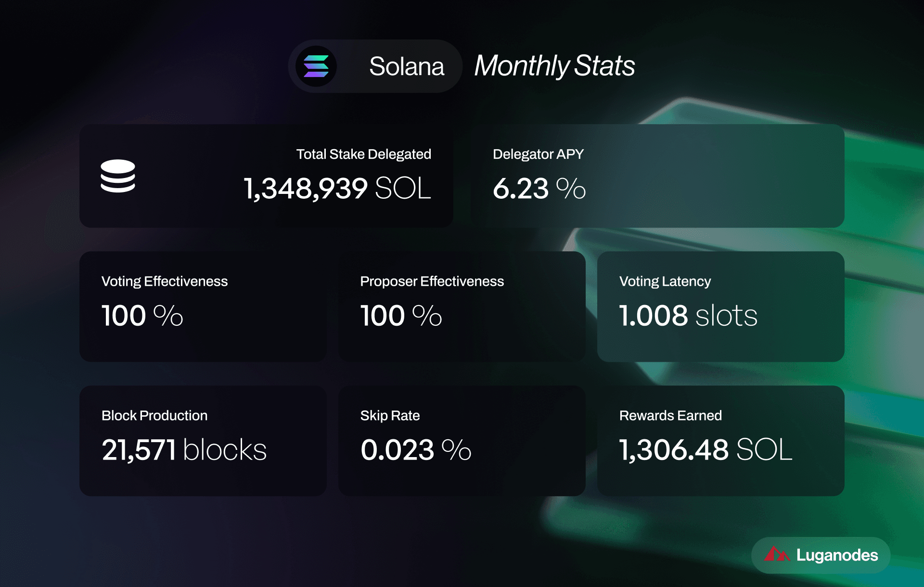Click the Skip Rate 0.023 % value

tap(416, 450)
